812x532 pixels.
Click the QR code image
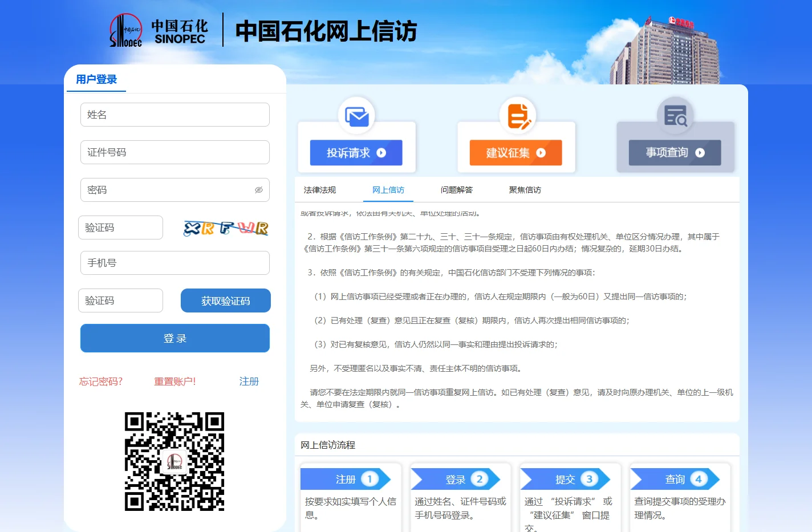(x=174, y=461)
